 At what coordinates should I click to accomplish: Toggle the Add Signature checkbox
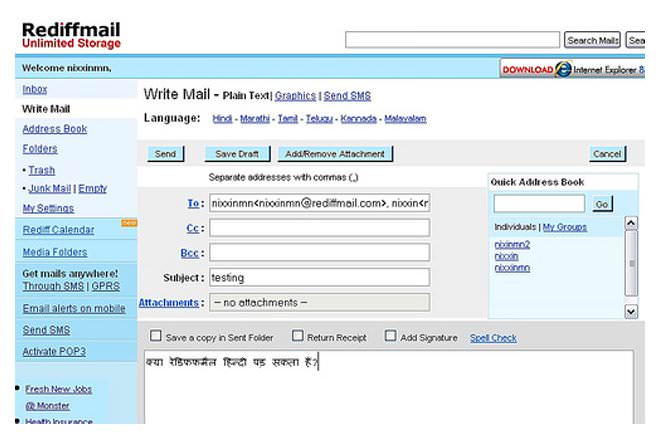[x=391, y=337]
